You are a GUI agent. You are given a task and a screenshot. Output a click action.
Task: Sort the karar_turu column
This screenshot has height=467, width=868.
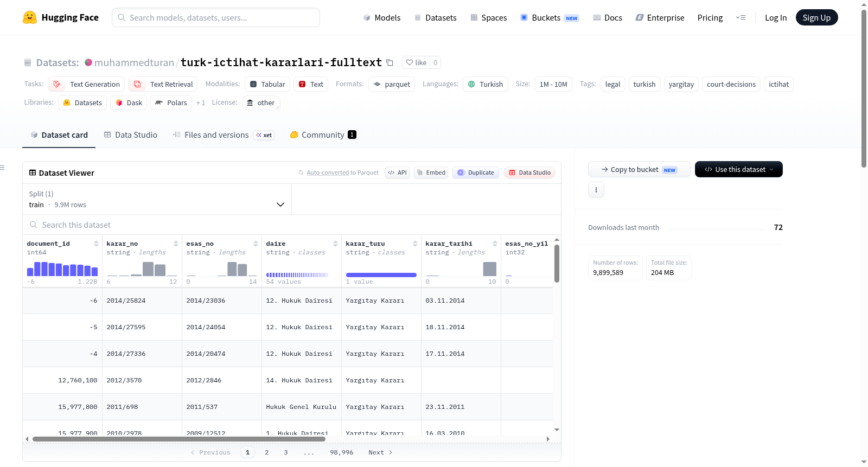[x=415, y=244]
